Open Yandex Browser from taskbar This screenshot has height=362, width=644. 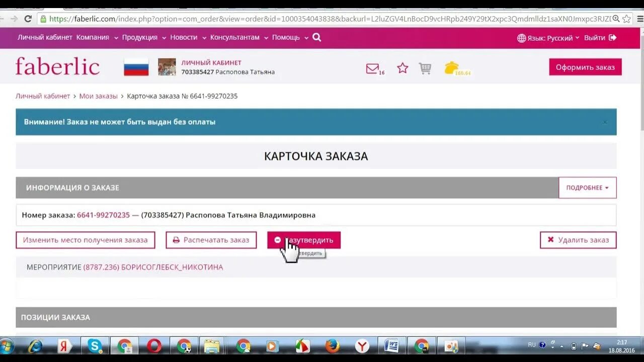point(362,346)
